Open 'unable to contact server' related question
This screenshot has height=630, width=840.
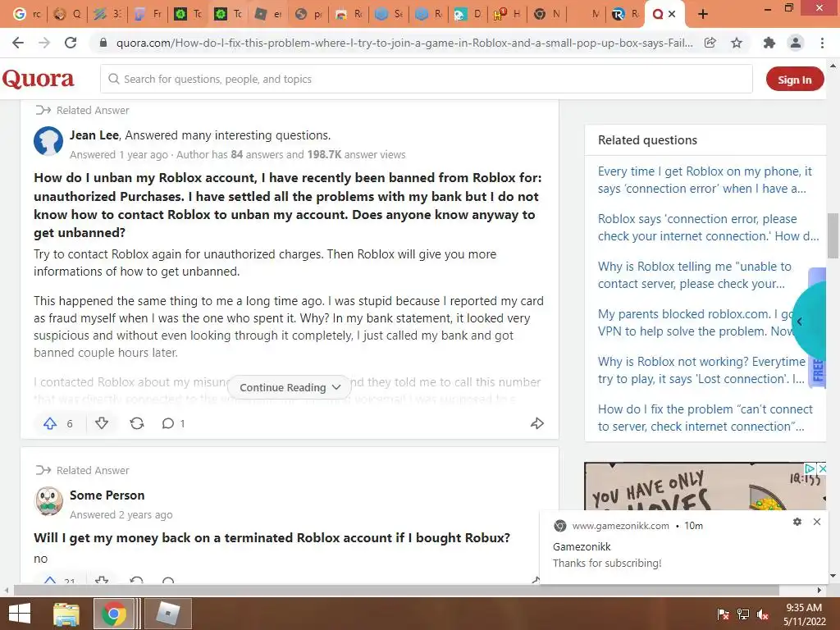[x=695, y=275]
